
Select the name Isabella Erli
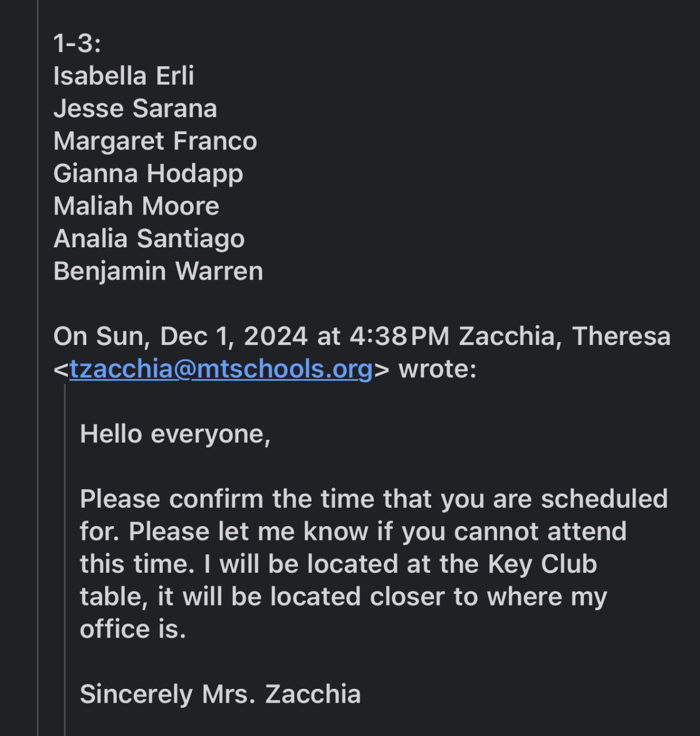click(x=124, y=76)
